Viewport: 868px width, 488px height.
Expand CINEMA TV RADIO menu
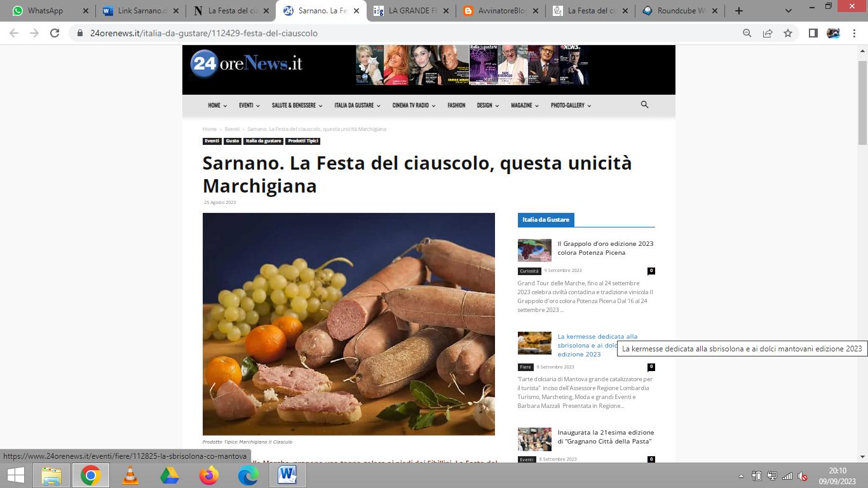[414, 105]
